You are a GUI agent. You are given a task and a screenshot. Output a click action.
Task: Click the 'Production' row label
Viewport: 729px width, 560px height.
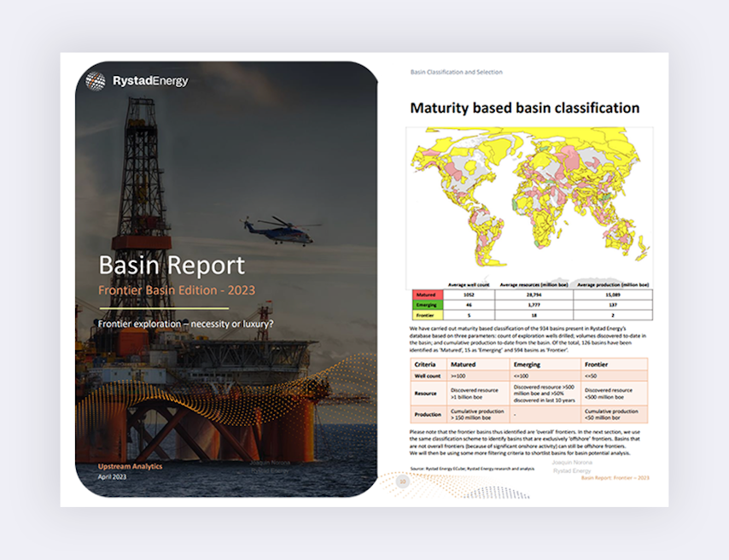coord(428,414)
